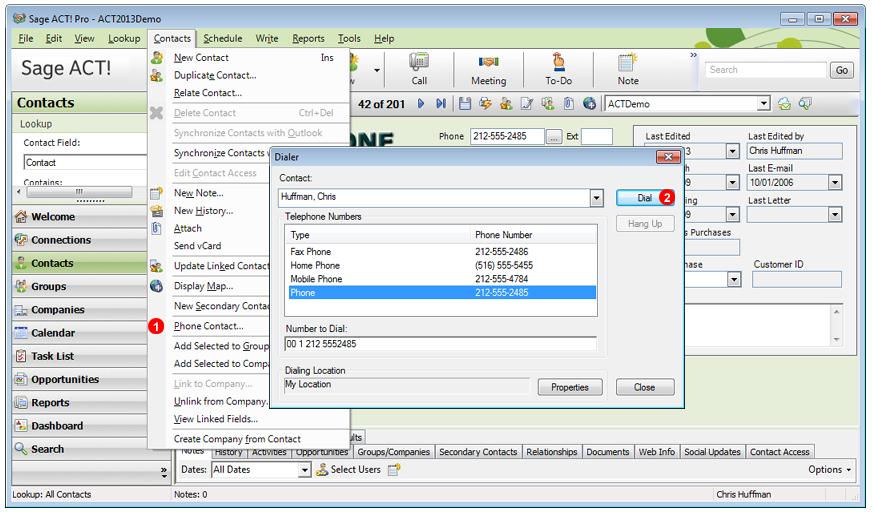Viewport: 872px width, 516px height.
Task: Click the Number to Dial field
Action: coord(440,344)
